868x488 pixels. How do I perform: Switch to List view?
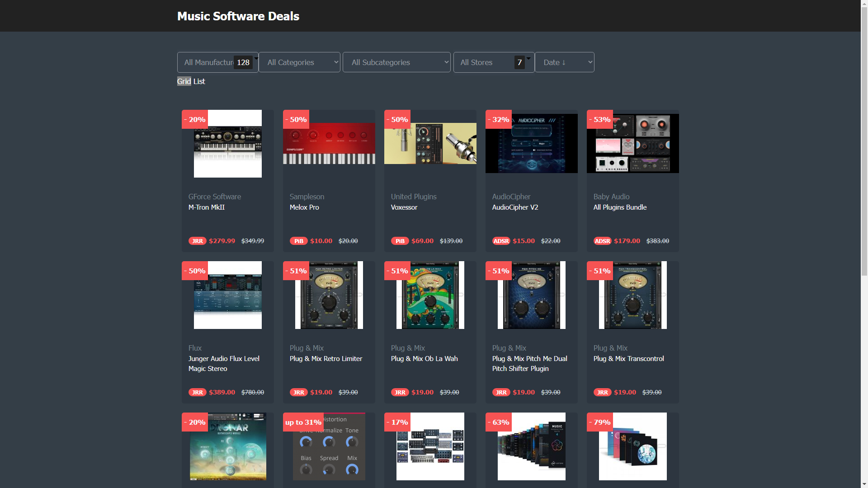(199, 81)
